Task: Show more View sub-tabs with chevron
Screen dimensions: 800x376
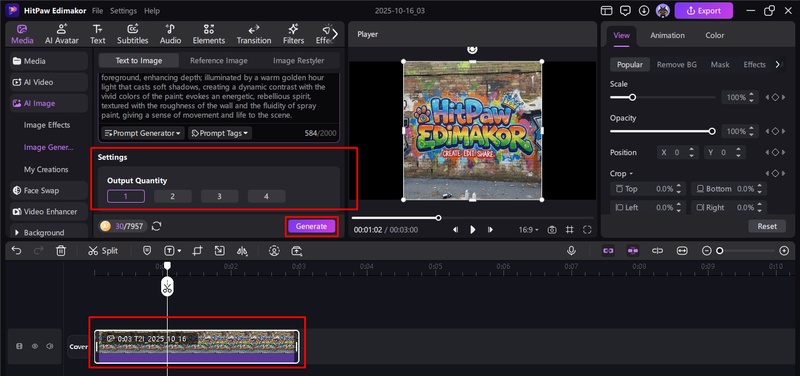Action: click(777, 65)
